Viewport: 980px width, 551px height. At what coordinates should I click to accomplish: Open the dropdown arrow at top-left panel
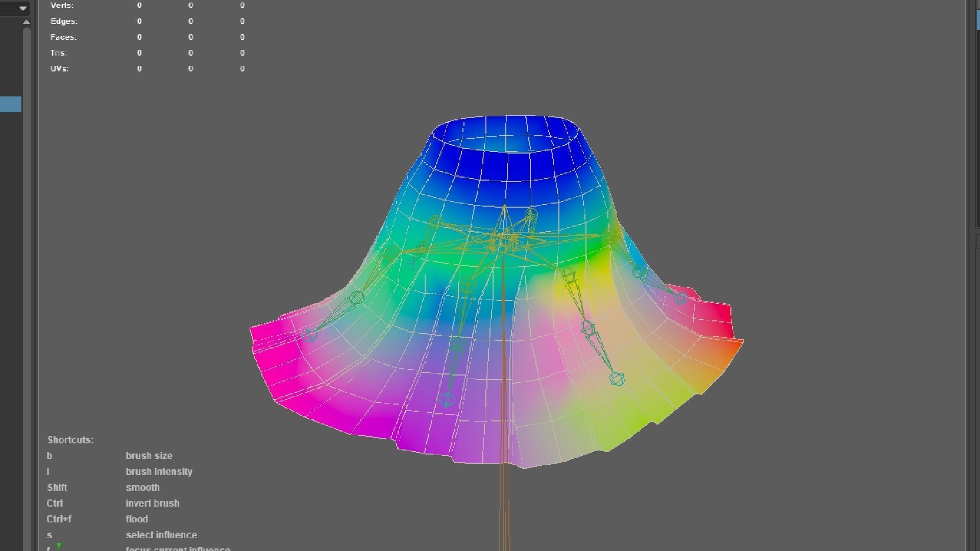coord(22,8)
